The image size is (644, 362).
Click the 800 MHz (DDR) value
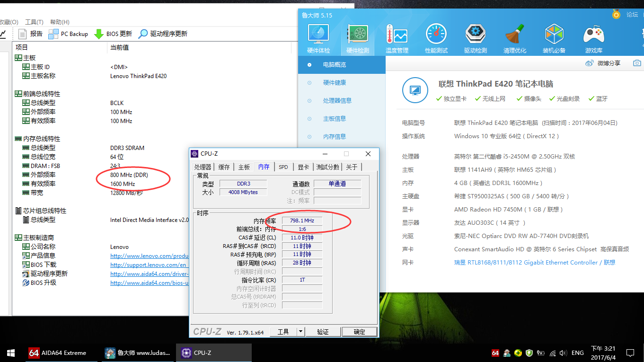[x=129, y=175]
